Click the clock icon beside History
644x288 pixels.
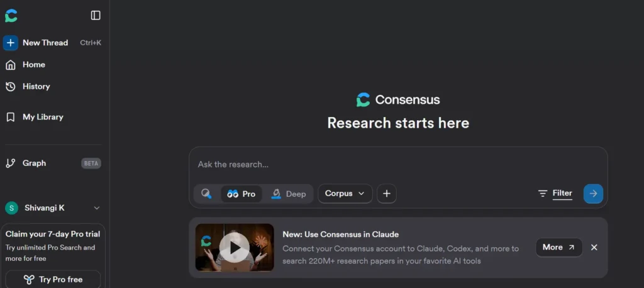tap(11, 86)
